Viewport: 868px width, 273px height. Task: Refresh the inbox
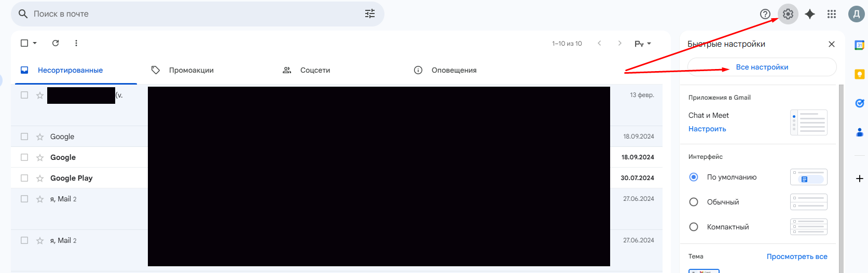[x=56, y=43]
